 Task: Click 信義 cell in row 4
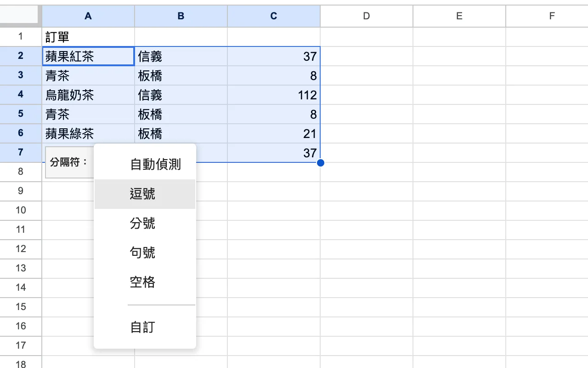pyautogui.click(x=181, y=95)
